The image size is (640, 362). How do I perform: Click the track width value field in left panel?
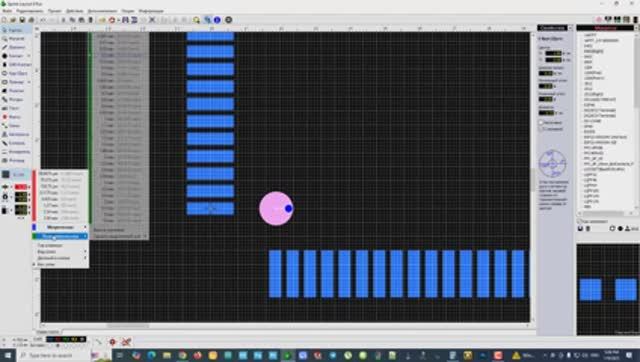[x=21, y=187]
